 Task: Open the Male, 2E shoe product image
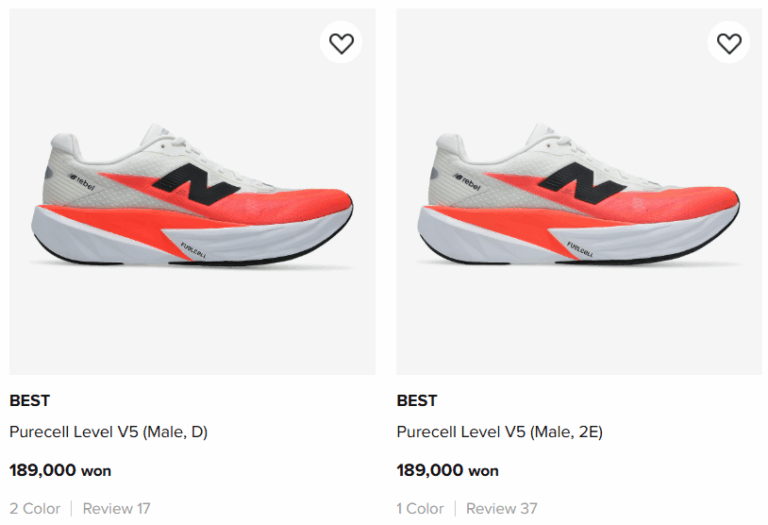(x=580, y=200)
